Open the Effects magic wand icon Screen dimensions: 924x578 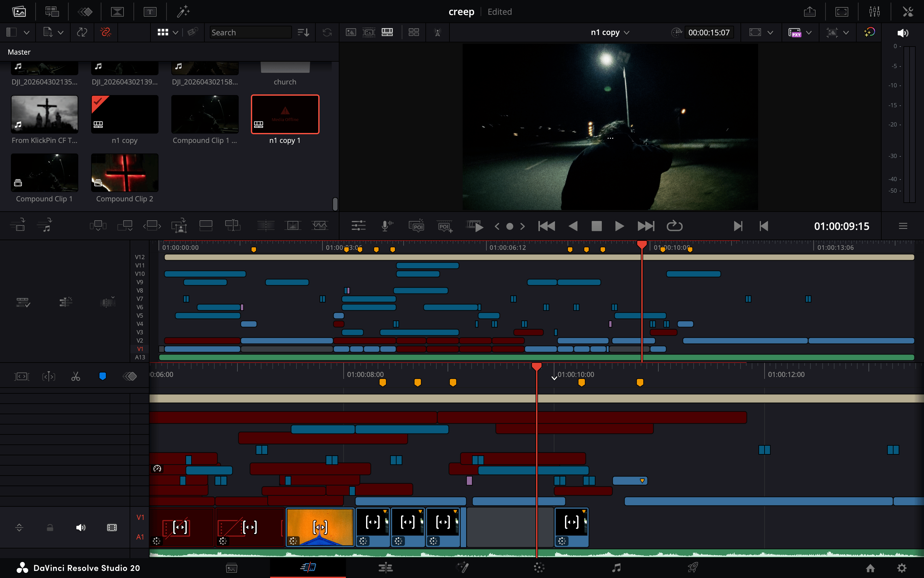(x=183, y=12)
